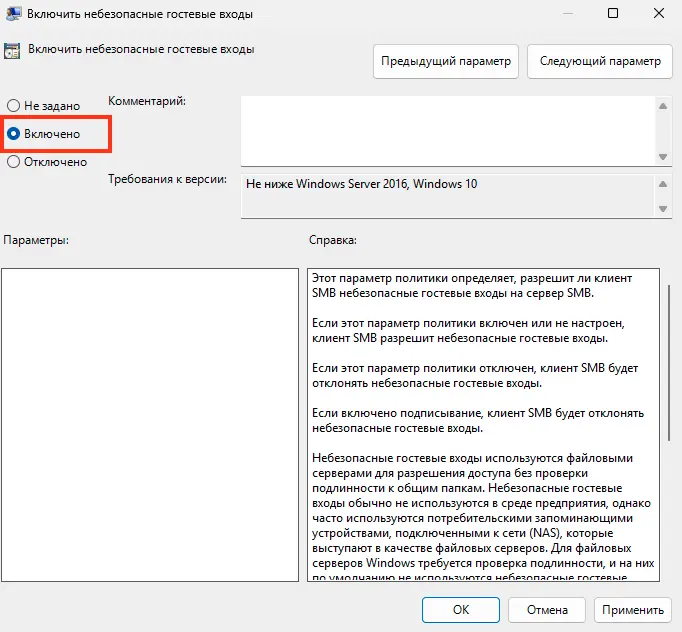Select the "Включено" radio option
This screenshot has width=682, height=632.
pos(13,134)
